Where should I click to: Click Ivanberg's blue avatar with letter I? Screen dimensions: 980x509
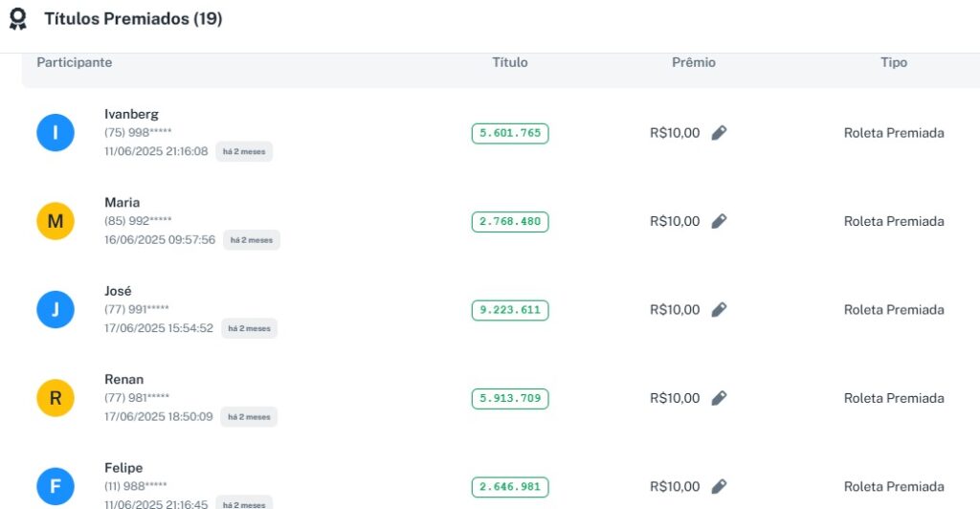pyautogui.click(x=56, y=133)
